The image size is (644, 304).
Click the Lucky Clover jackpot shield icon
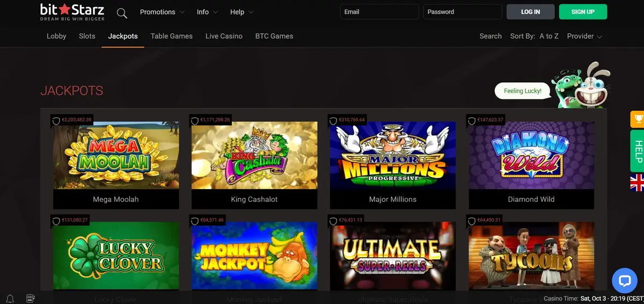(56, 221)
